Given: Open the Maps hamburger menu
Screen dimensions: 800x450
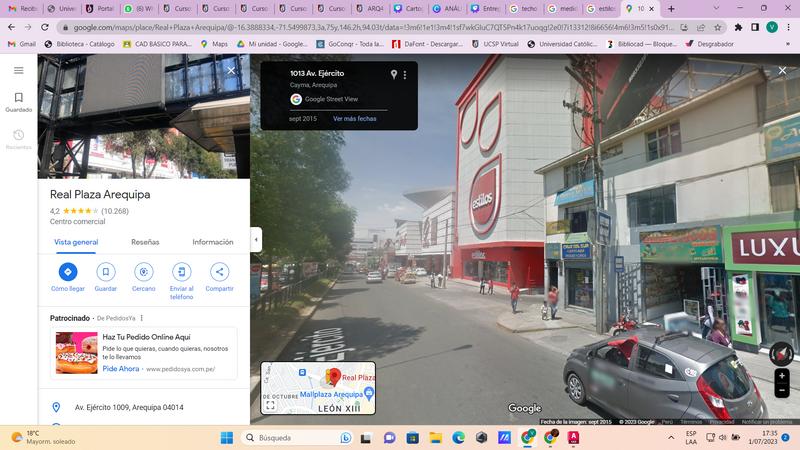Looking at the screenshot, I should coord(18,70).
